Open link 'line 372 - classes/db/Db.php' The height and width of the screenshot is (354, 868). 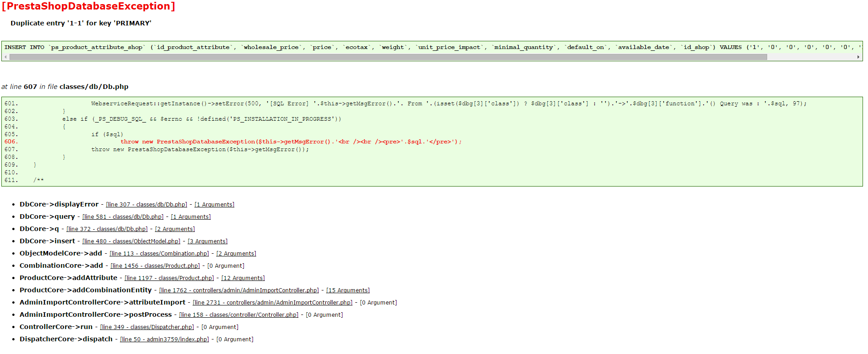pyautogui.click(x=107, y=229)
